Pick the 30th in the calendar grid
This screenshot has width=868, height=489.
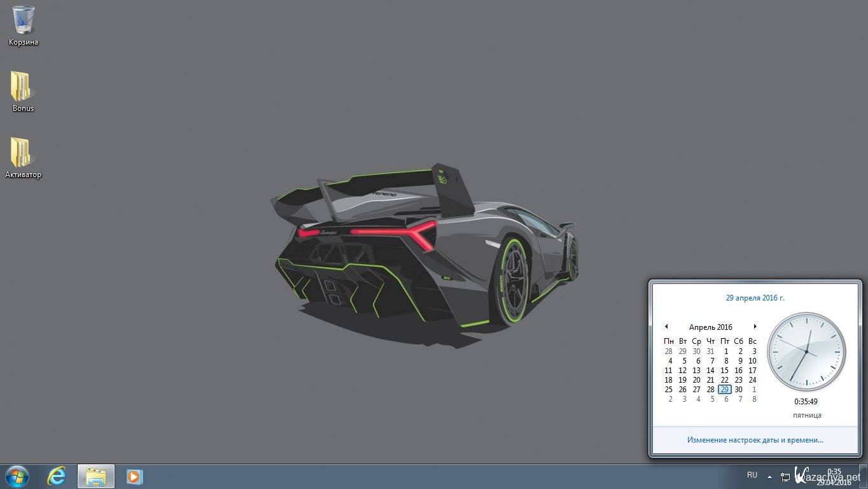(x=738, y=390)
